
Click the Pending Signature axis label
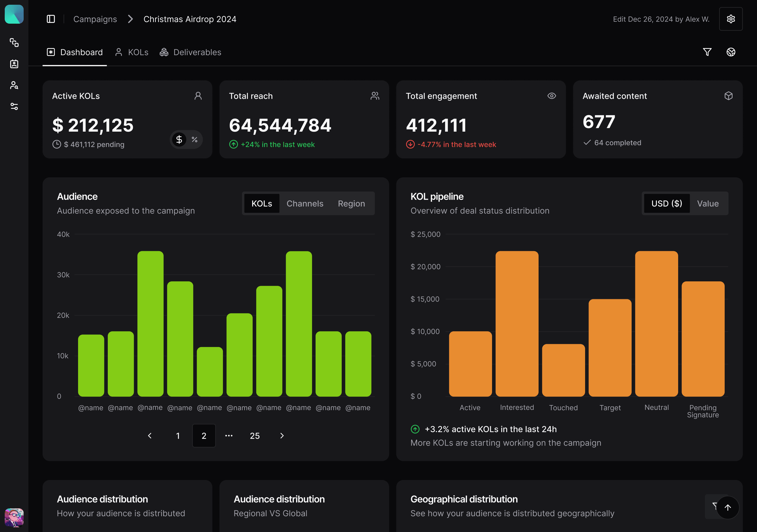(x=703, y=411)
